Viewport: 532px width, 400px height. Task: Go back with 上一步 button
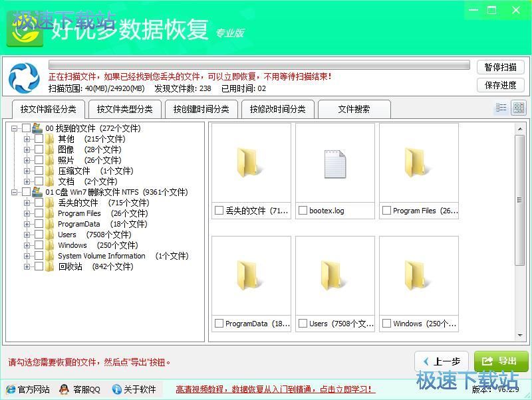click(442, 361)
